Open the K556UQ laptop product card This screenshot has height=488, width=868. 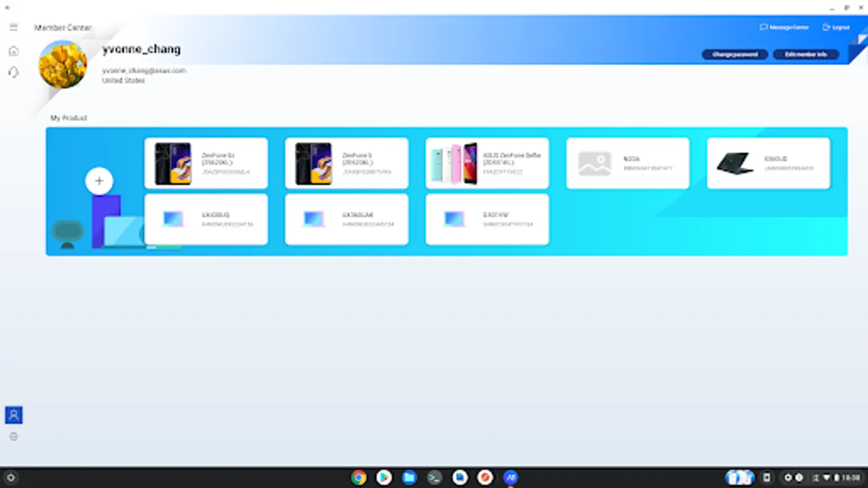[x=768, y=163]
